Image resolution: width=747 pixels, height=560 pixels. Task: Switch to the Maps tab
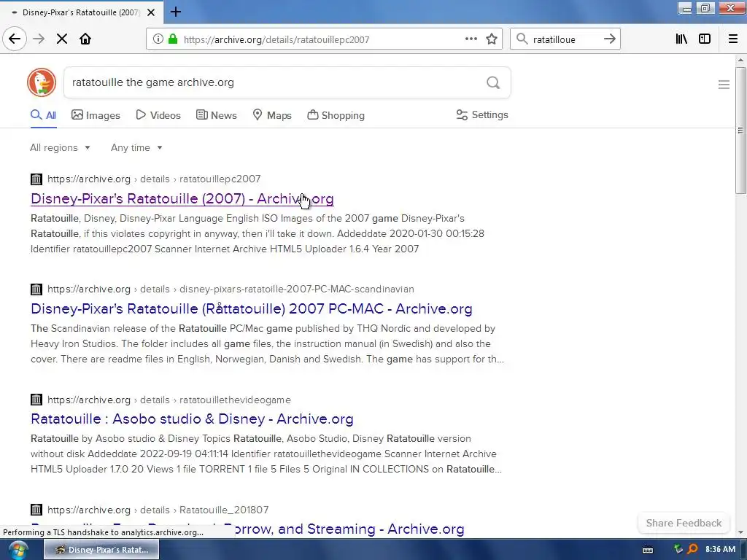pyautogui.click(x=272, y=115)
